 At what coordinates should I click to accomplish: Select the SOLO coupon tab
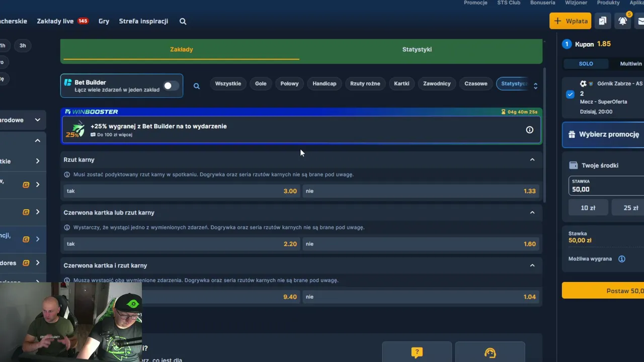[586, 64]
